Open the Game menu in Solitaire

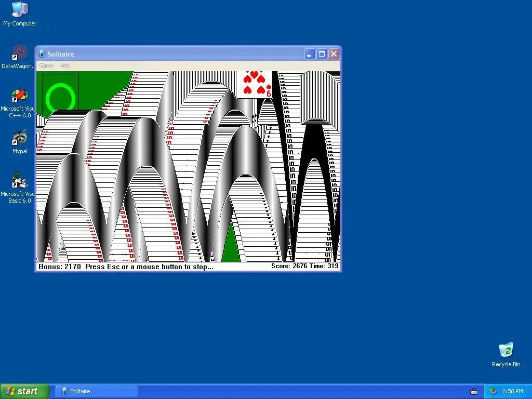[x=46, y=65]
